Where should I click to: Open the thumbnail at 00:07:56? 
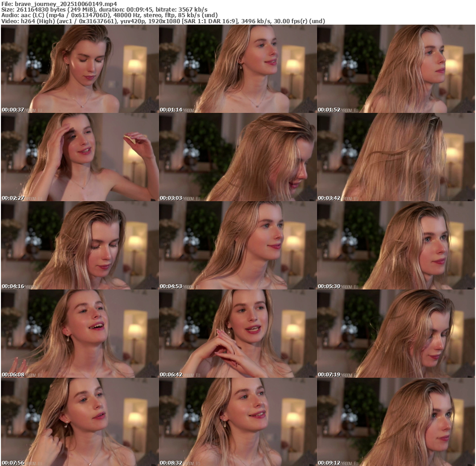pos(79,422)
